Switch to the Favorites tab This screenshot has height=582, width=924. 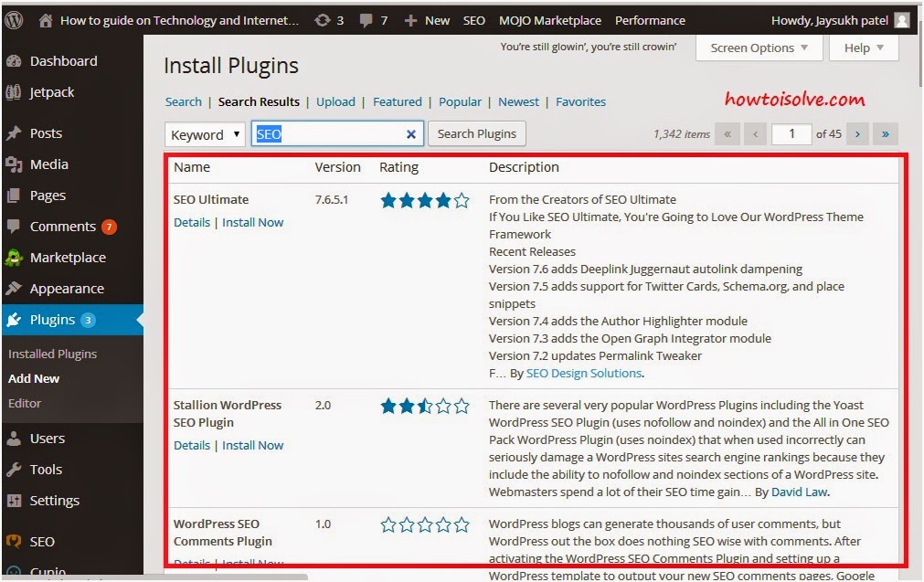point(580,102)
